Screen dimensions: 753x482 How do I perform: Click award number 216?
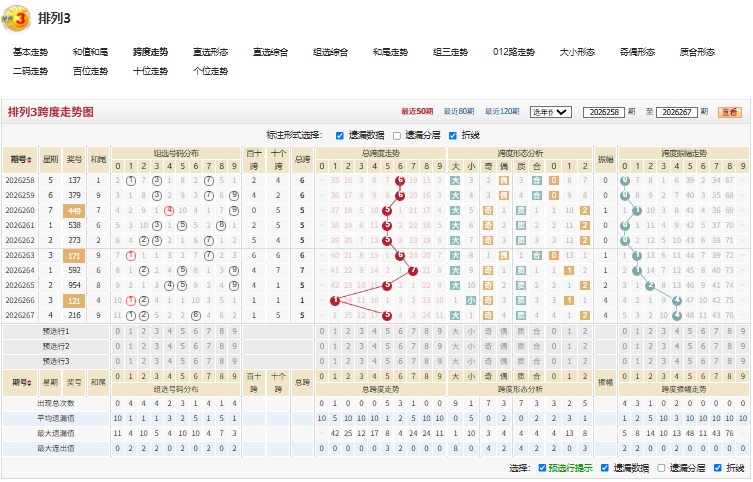pos(74,315)
